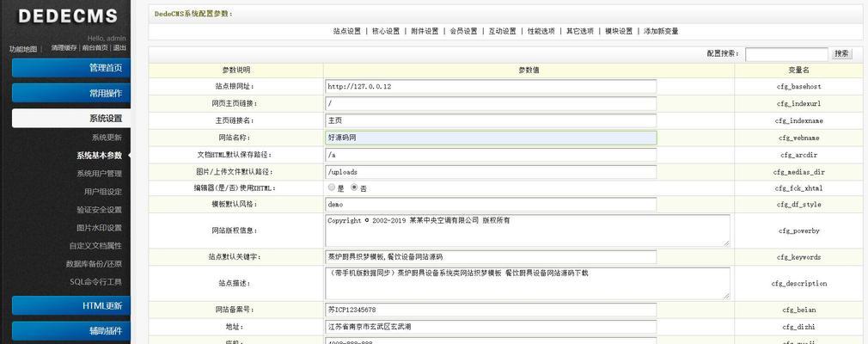Image resolution: width=868 pixels, height=344 pixels.
Task: Open the 性能选项 tab
Action: (541, 32)
